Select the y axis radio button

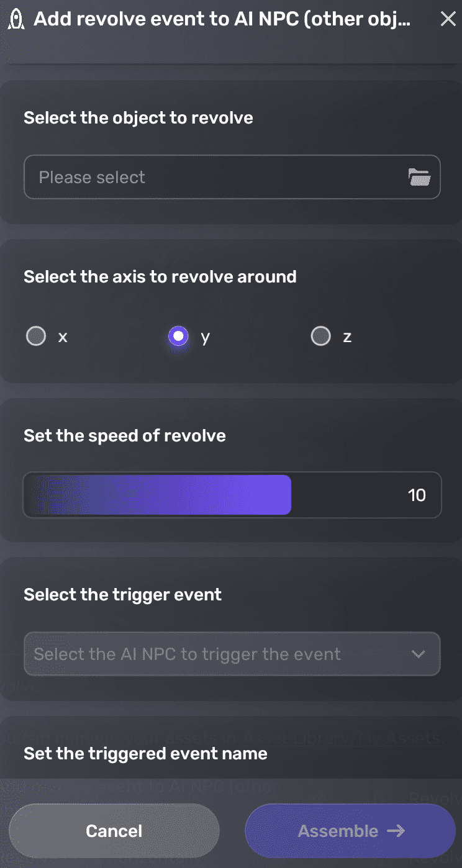178,337
